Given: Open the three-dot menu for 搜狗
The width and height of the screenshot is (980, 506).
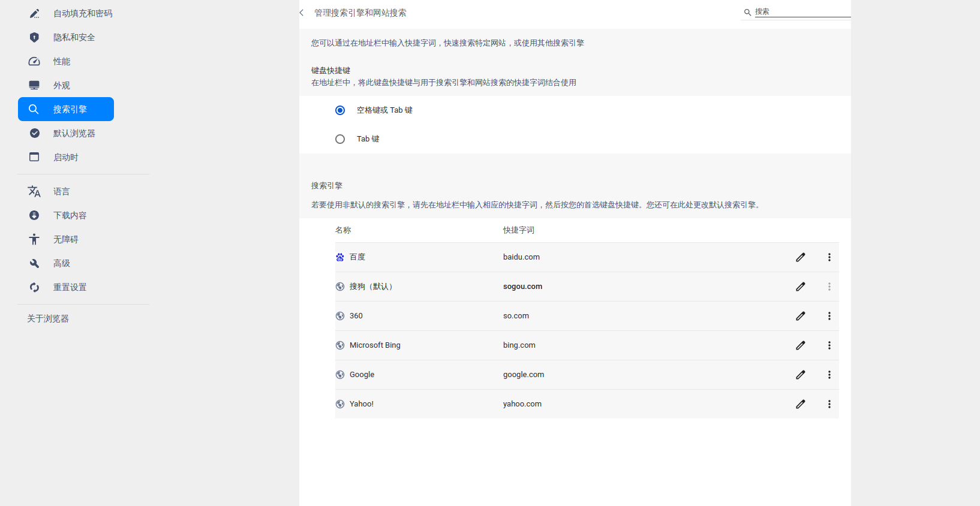Looking at the screenshot, I should (829, 287).
